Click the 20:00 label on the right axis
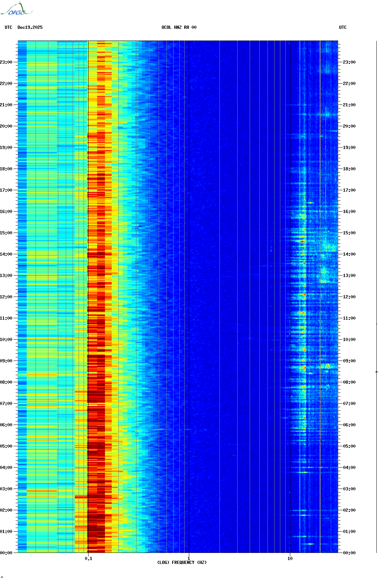The image size is (392, 581). [349, 126]
